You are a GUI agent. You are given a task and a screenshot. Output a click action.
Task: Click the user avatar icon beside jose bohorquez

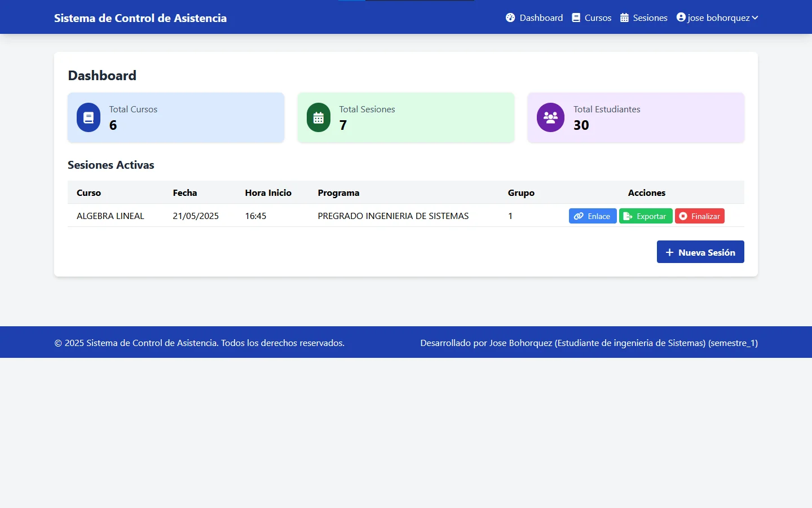tap(681, 17)
